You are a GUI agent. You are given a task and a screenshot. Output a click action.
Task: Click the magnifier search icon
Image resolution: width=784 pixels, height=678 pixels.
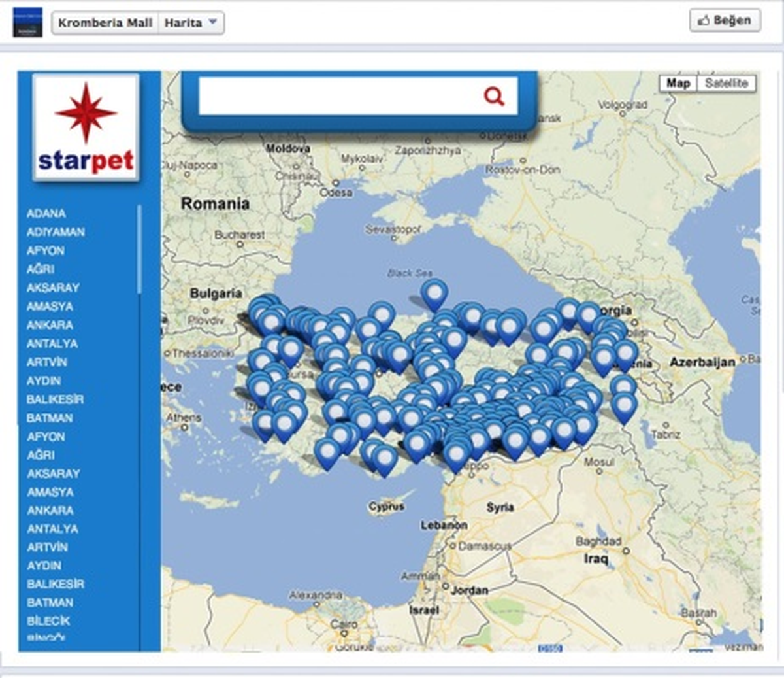[494, 97]
